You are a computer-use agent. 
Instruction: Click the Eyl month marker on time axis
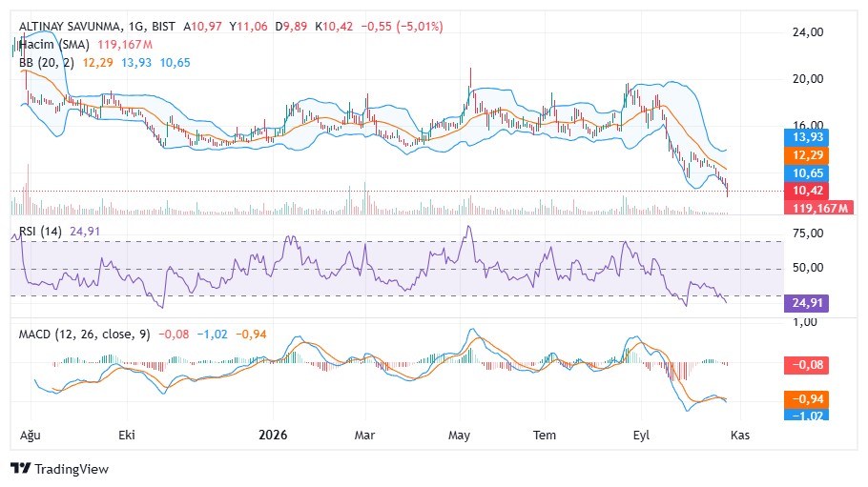tap(641, 436)
